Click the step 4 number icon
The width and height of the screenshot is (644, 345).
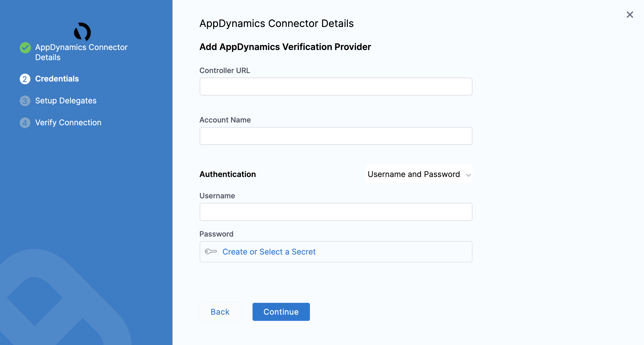(x=25, y=123)
